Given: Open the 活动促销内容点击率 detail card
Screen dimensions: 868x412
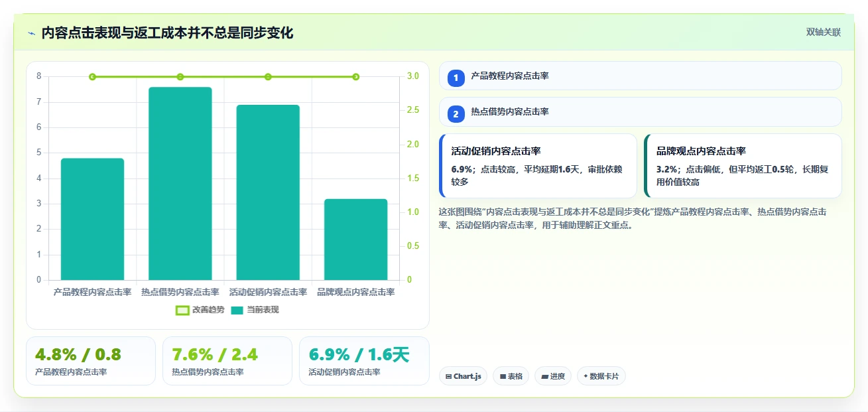Looking at the screenshot, I should (538, 166).
